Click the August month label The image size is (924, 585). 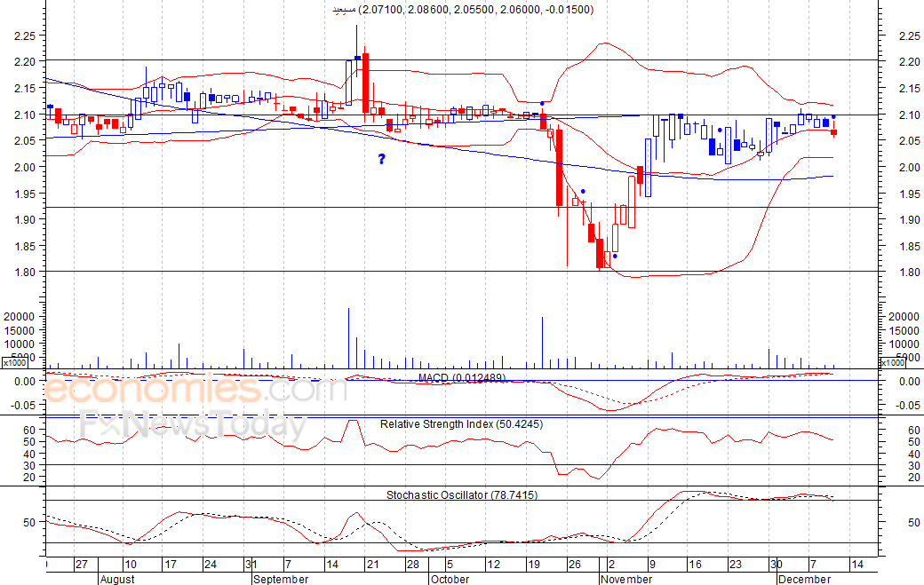[117, 579]
